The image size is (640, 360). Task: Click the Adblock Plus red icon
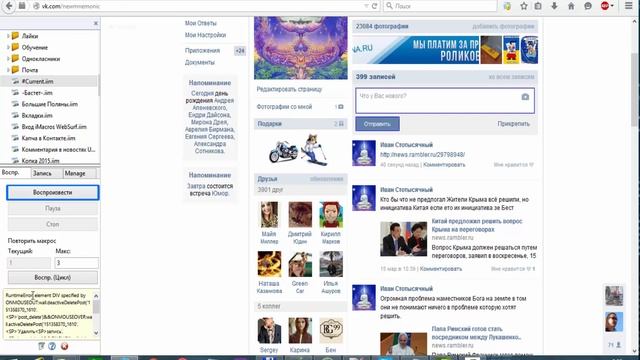(x=605, y=6)
